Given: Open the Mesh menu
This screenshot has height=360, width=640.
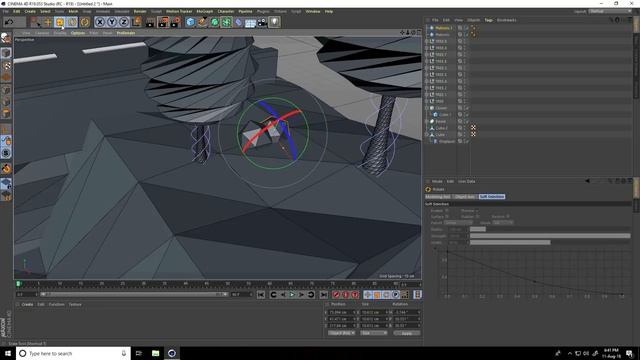Looking at the screenshot, I should tap(73, 11).
